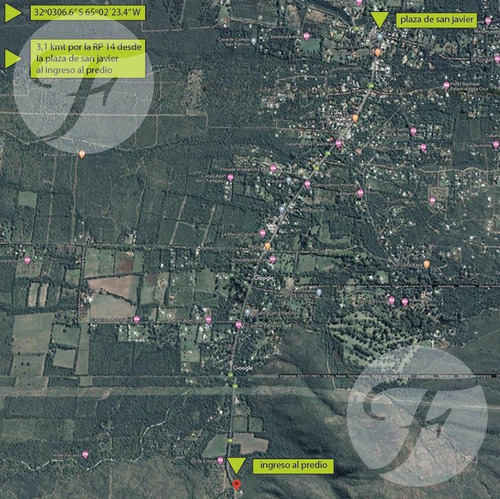Click pink pin at Cabañas Del Champaquí
This screenshot has height=499, width=500.
(230, 178)
